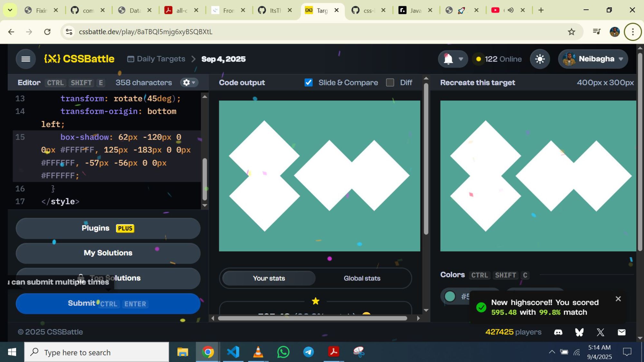The width and height of the screenshot is (644, 362).
Task: Enable the Diff checkbox
Action: click(x=390, y=83)
